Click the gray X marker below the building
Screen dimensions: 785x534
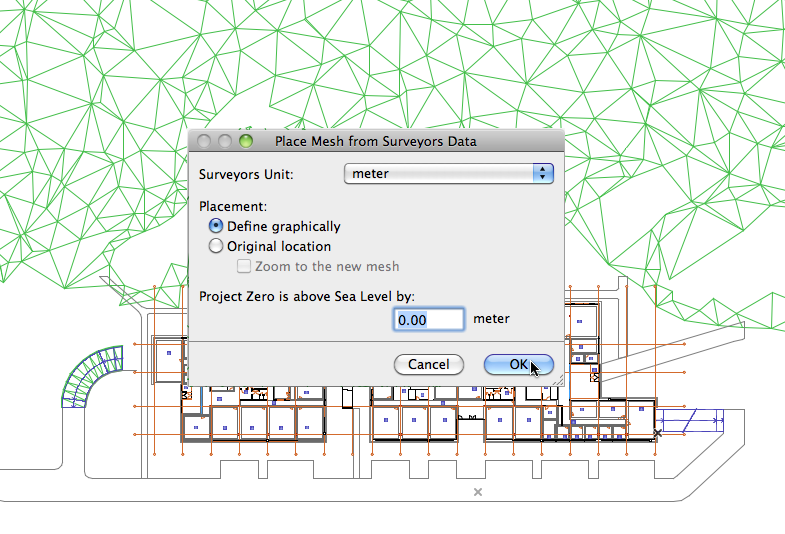478,492
